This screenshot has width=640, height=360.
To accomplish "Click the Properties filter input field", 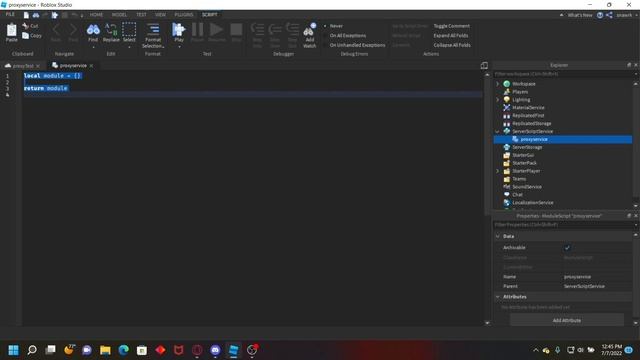I will tap(563, 224).
